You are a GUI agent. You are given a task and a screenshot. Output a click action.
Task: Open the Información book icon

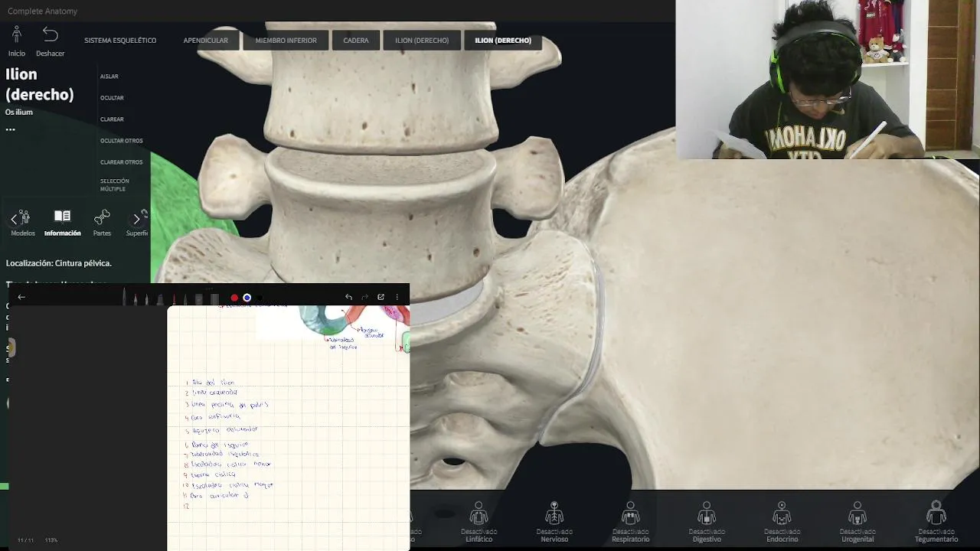(63, 217)
